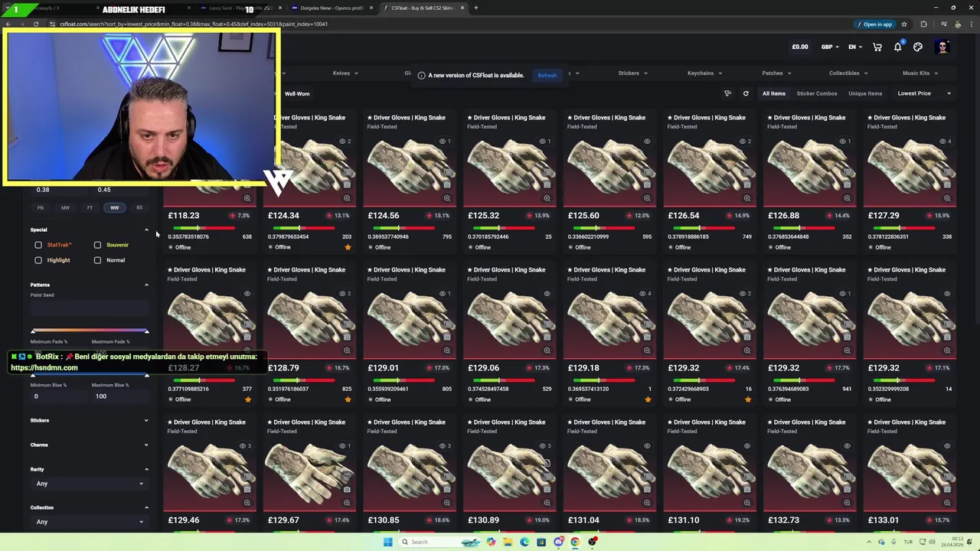
Task: Open the EN language dropdown
Action: pos(855,47)
